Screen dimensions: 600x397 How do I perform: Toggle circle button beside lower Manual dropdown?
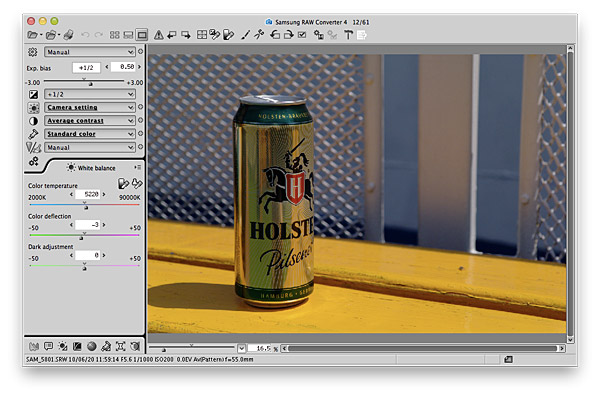tap(140, 147)
